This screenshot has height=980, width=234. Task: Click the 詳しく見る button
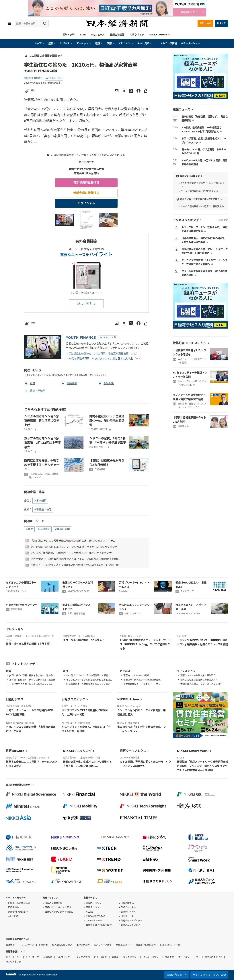click(86, 304)
